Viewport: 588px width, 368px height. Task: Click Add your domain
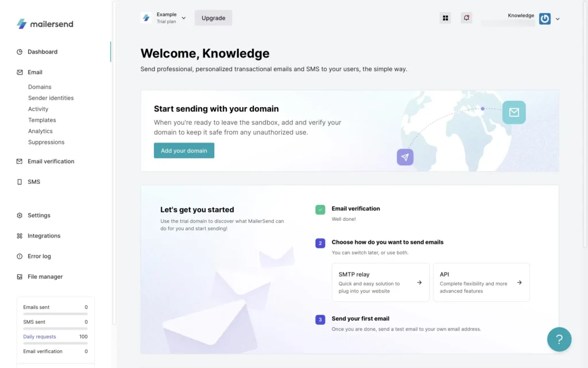coord(184,150)
